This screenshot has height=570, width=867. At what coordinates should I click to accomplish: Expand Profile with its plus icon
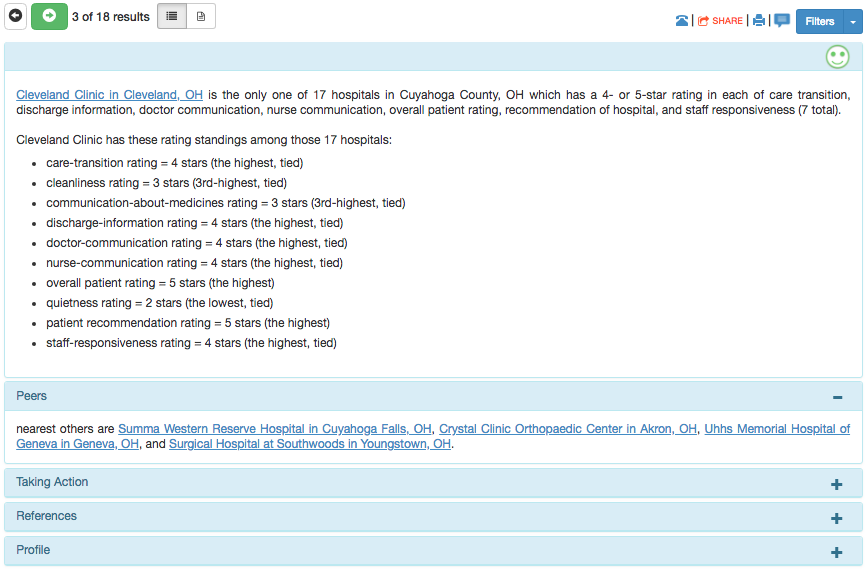click(837, 552)
